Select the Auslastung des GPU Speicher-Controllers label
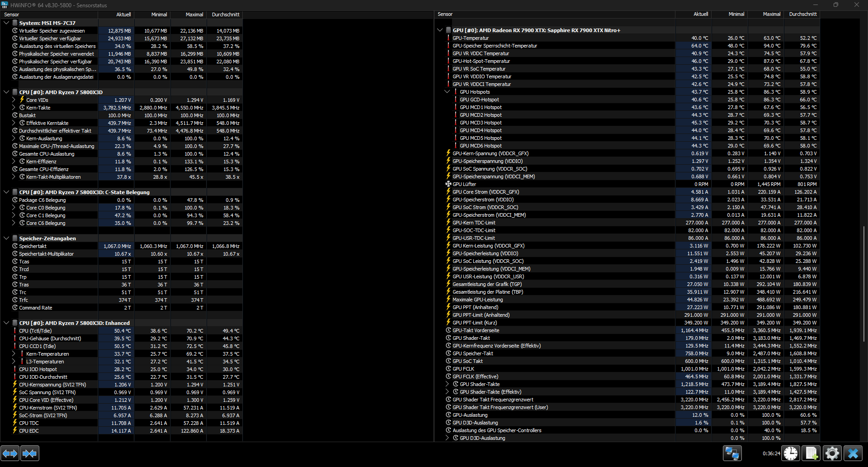The width and height of the screenshot is (868, 467). pos(497,430)
